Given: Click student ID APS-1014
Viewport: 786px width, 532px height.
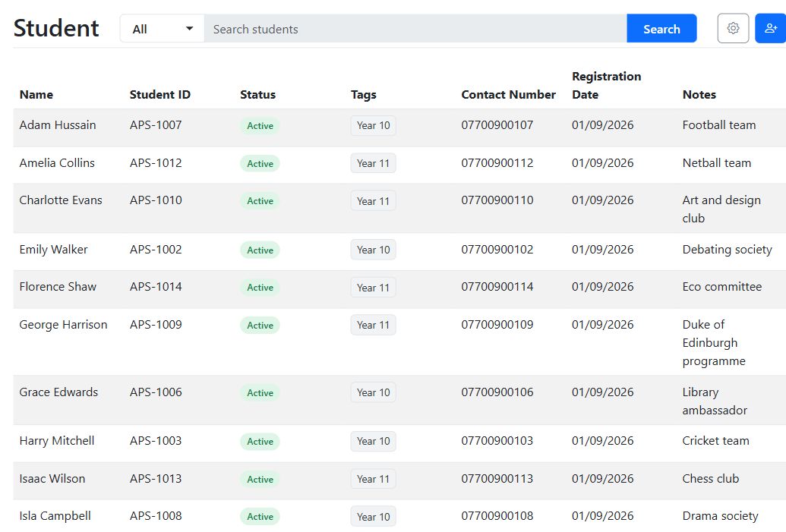Looking at the screenshot, I should (x=156, y=287).
